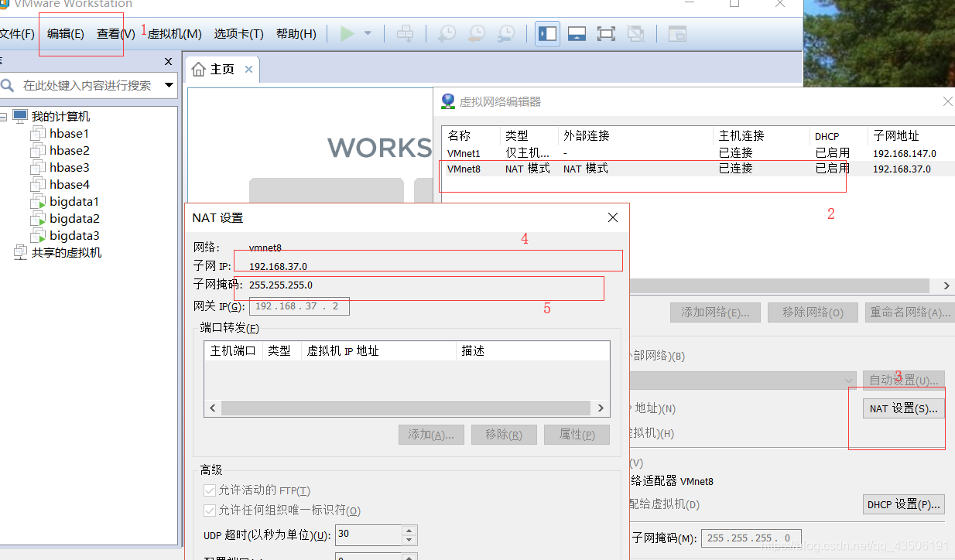955x560 pixels.
Task: Select 我的计算机 in the library tree
Action: [60, 117]
